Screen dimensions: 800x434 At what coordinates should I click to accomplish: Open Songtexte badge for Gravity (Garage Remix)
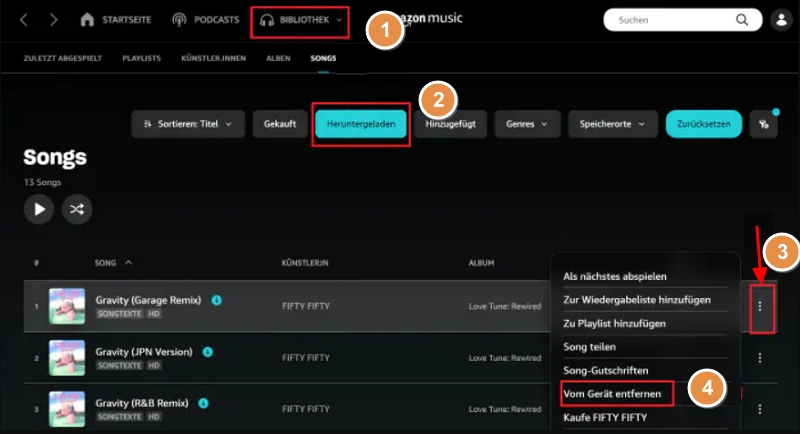[x=120, y=314]
